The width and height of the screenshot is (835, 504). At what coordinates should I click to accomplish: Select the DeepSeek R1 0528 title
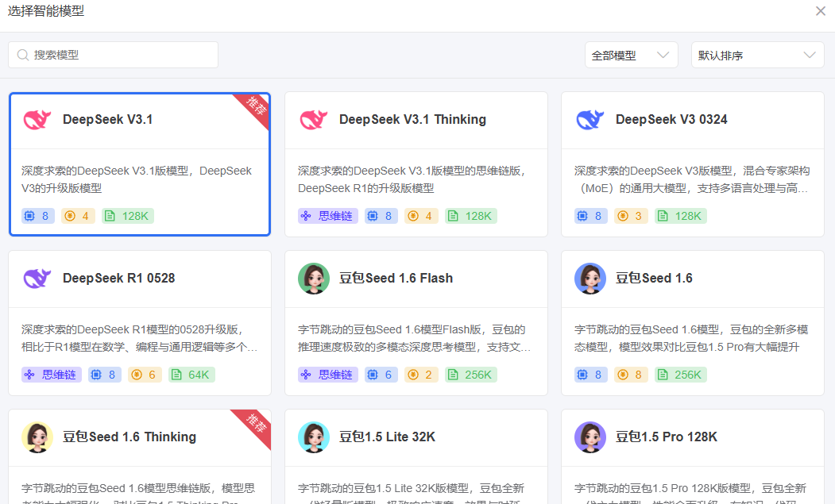[118, 278]
